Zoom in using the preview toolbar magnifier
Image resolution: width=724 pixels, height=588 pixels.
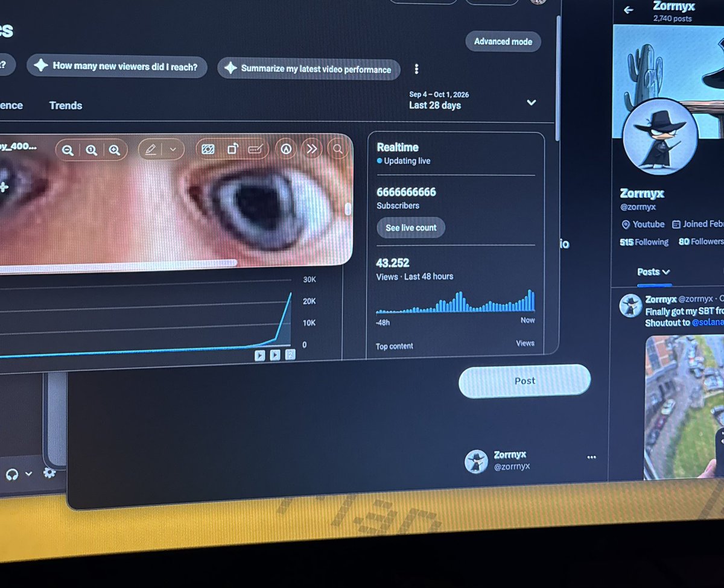[x=115, y=150]
